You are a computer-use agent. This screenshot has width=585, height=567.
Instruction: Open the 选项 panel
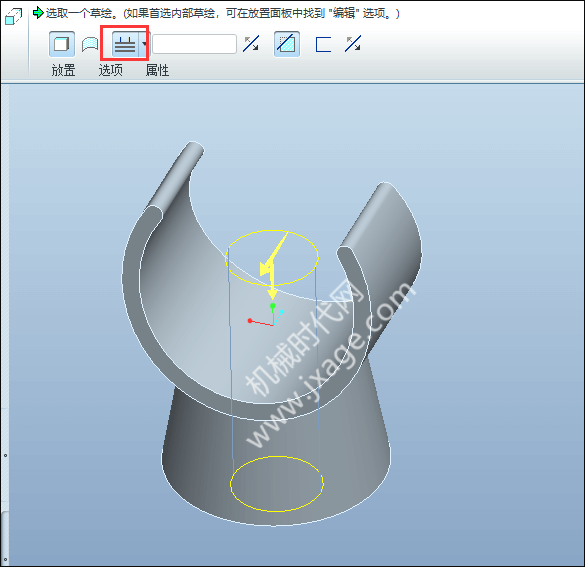tap(110, 70)
